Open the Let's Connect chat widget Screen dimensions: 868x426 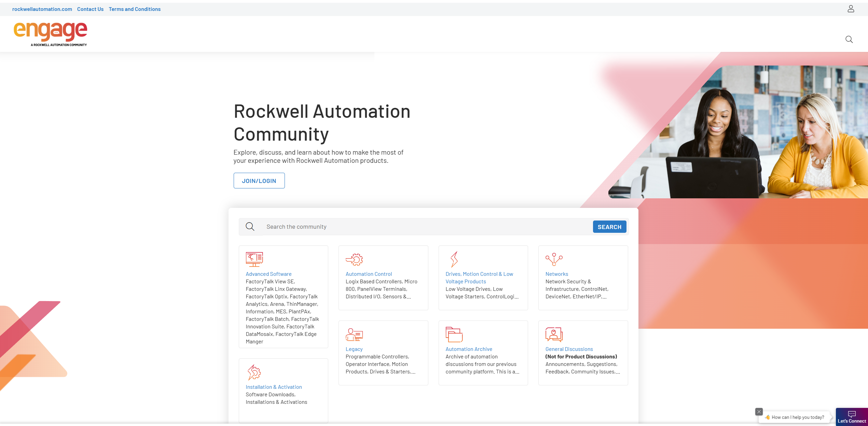852,417
